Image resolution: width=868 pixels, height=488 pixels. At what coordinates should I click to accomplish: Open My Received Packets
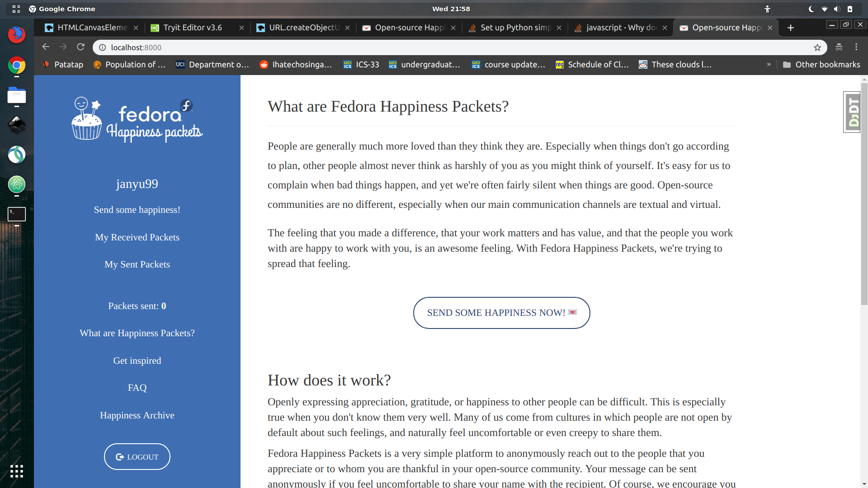pos(137,237)
